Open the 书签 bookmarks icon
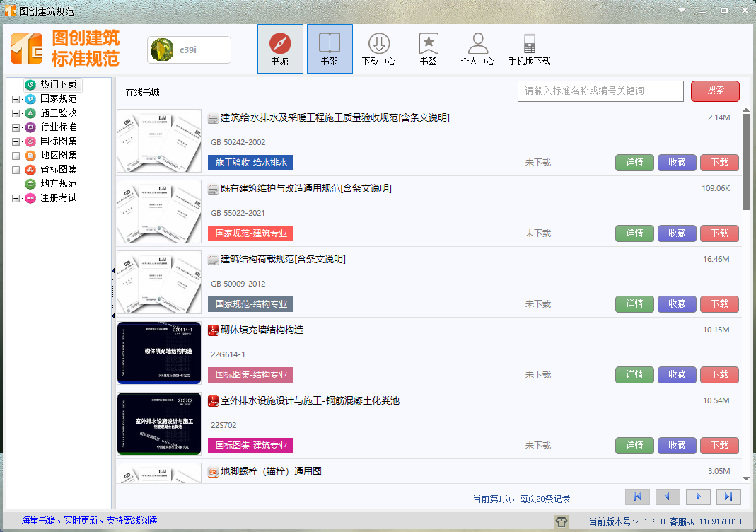This screenshot has height=532, width=756. 428,44
